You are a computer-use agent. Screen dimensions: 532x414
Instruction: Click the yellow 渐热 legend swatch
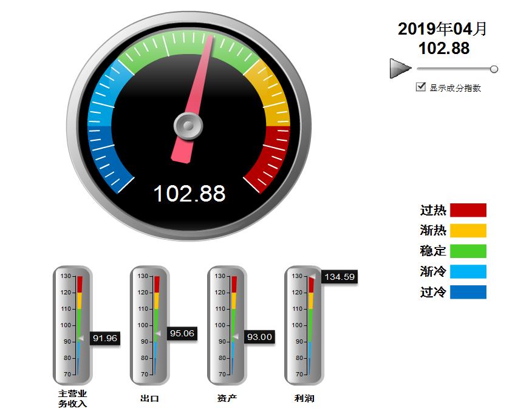pyautogui.click(x=468, y=231)
